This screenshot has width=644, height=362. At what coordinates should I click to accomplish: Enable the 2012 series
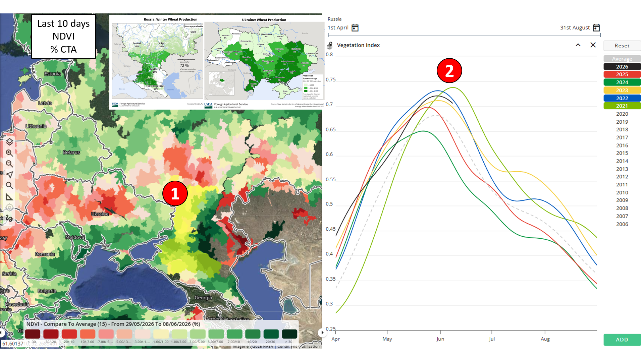[x=622, y=177]
